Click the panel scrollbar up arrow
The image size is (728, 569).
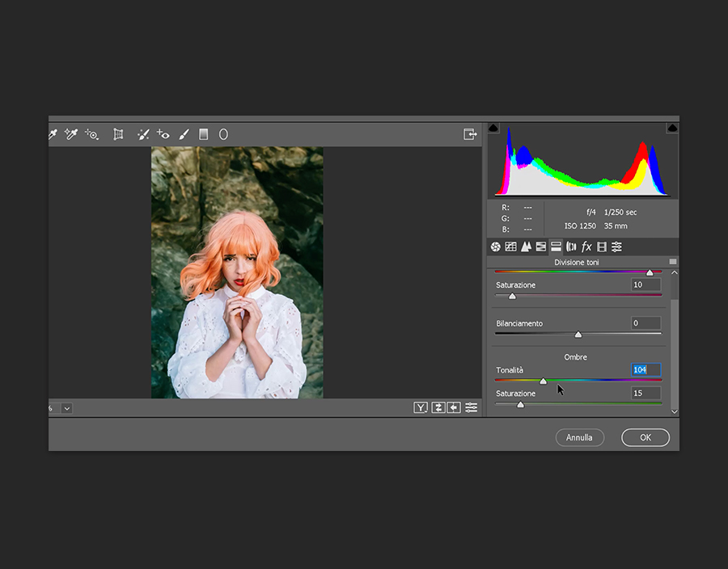click(674, 272)
